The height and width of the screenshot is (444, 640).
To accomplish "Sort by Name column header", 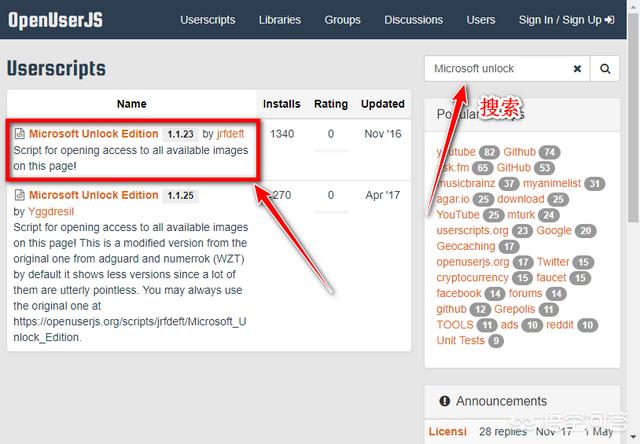I will (131, 104).
